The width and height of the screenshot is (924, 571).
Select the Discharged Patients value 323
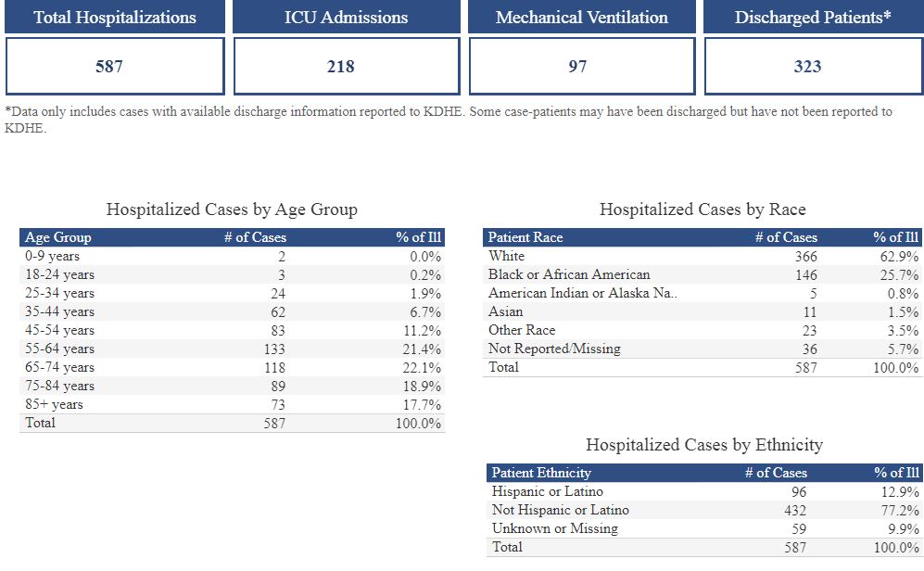(807, 66)
